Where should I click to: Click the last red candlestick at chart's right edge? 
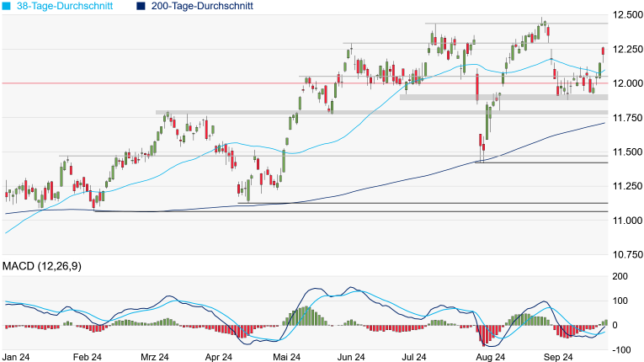click(604, 52)
